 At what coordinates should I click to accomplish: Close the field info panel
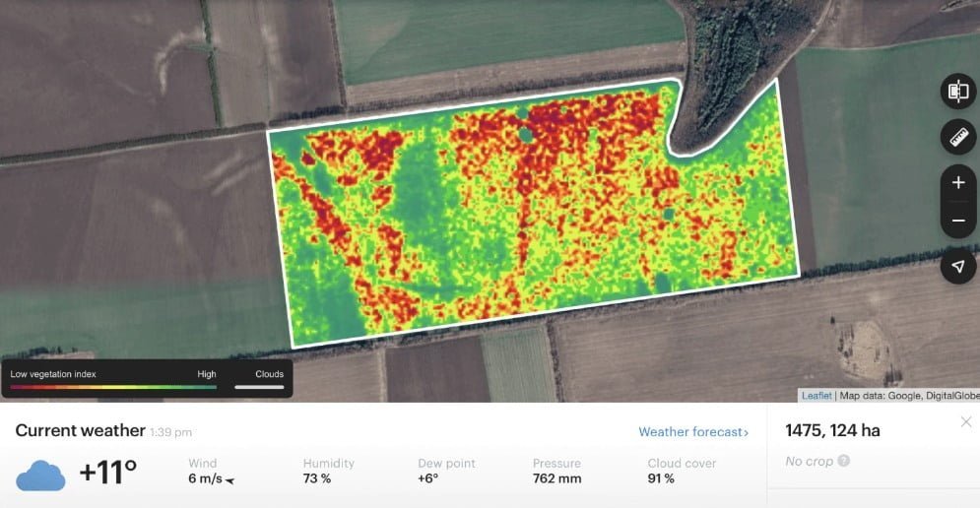coord(966,422)
